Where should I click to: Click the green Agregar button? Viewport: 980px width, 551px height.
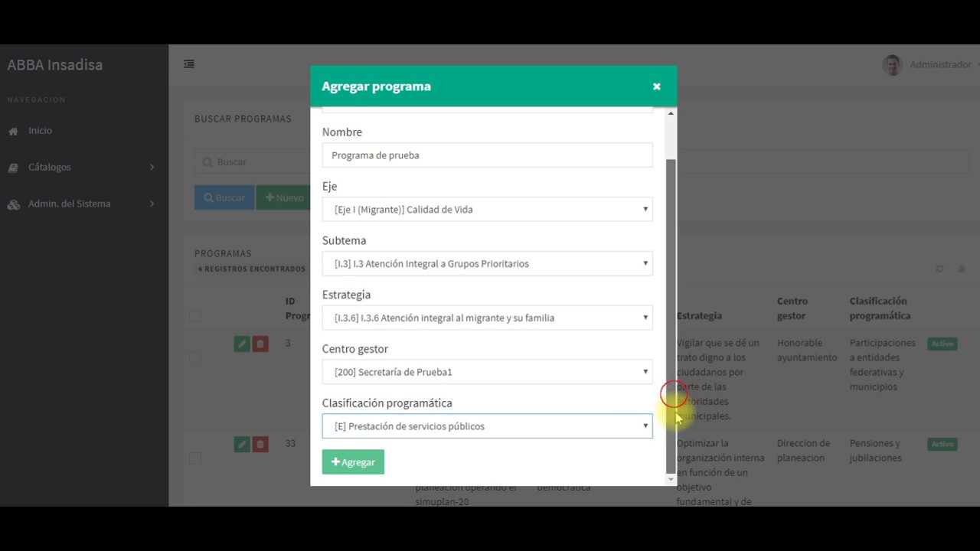click(x=353, y=462)
